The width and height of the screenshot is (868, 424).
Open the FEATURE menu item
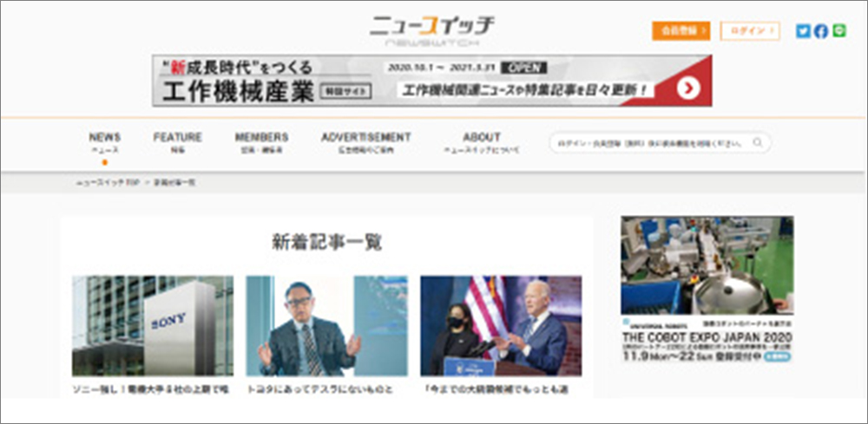[x=178, y=142]
